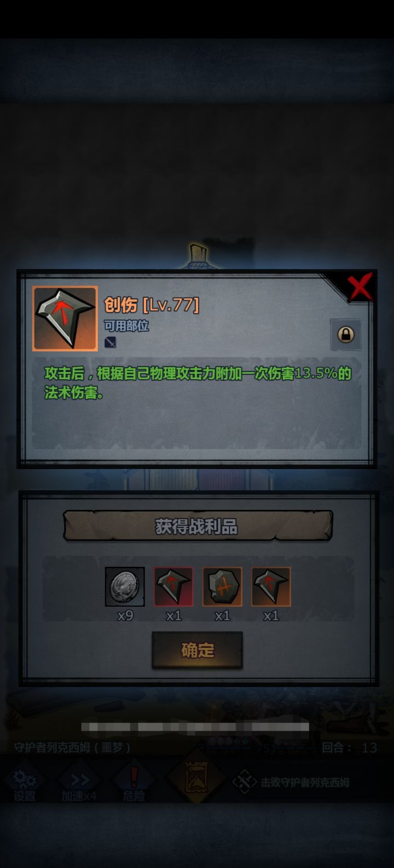Select the red-bordered 创伤 rune loot

[x=173, y=587]
